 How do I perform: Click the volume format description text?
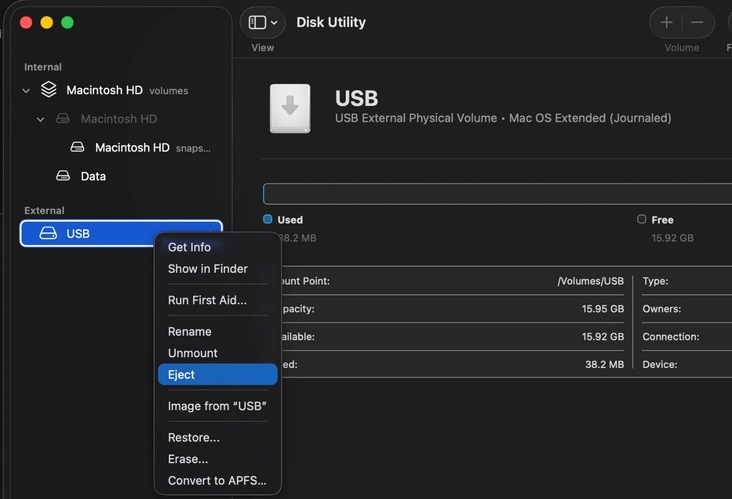pyautogui.click(x=503, y=118)
